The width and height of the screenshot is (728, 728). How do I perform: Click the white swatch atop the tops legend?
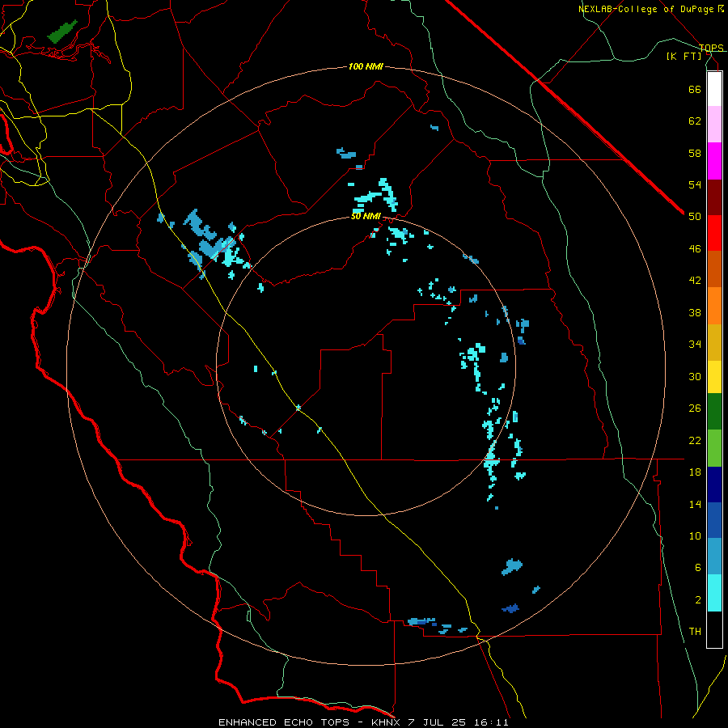(714, 89)
